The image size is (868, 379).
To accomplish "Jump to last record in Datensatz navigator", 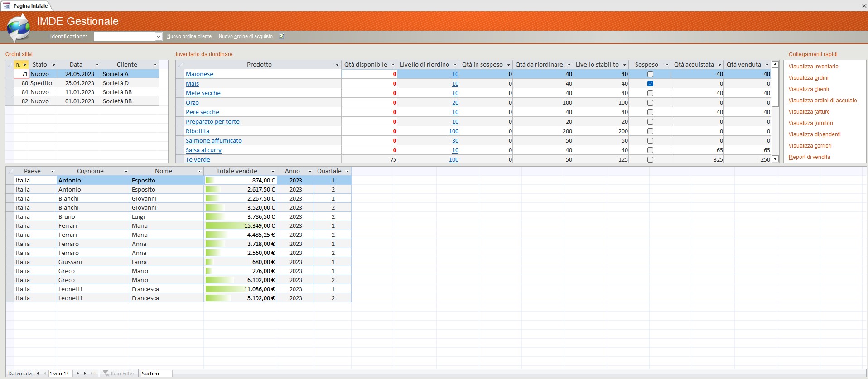I will [85, 374].
